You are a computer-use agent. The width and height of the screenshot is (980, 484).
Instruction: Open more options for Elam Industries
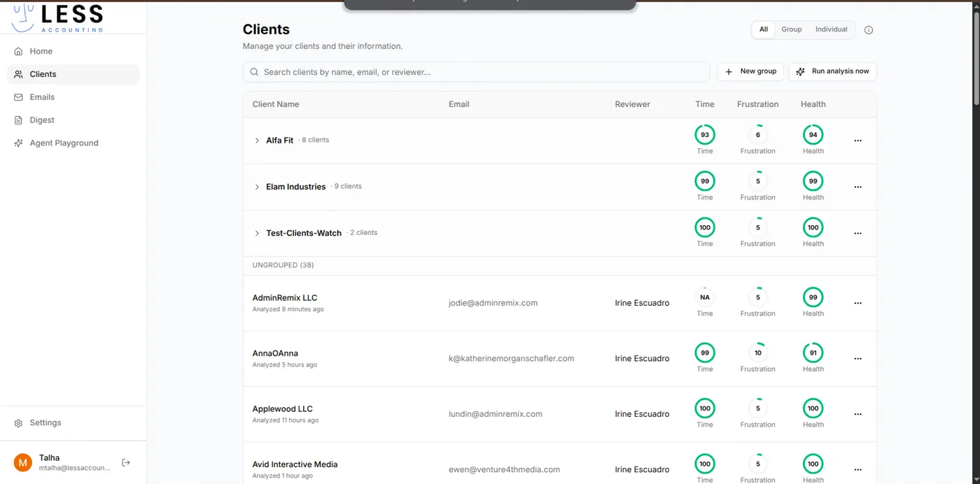point(857,187)
